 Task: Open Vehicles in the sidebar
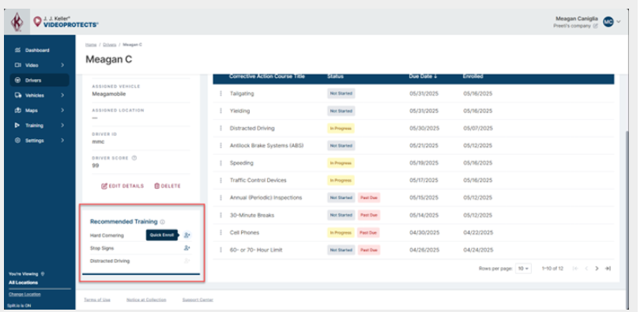40,96
